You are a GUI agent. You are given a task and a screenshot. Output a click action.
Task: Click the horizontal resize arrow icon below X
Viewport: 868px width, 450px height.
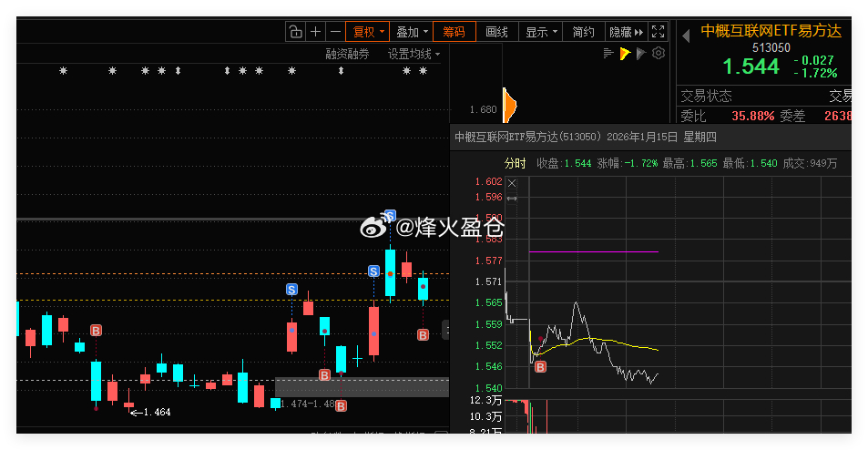click(512, 199)
